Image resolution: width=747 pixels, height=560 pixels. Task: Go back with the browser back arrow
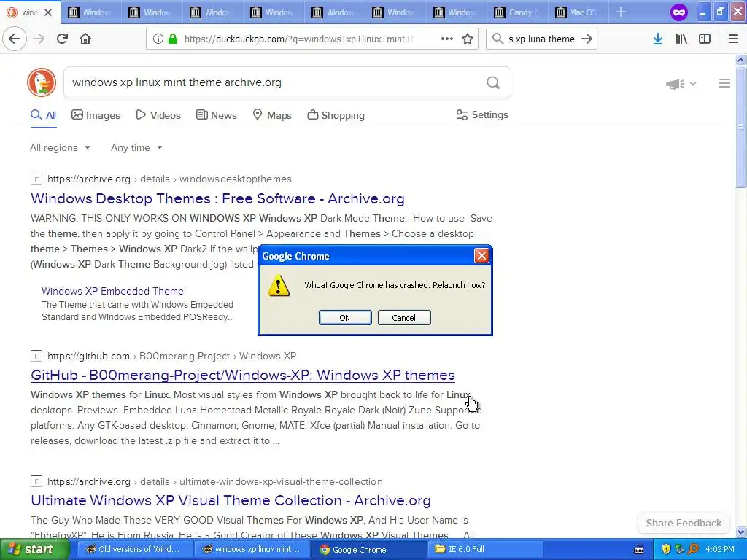[15, 39]
